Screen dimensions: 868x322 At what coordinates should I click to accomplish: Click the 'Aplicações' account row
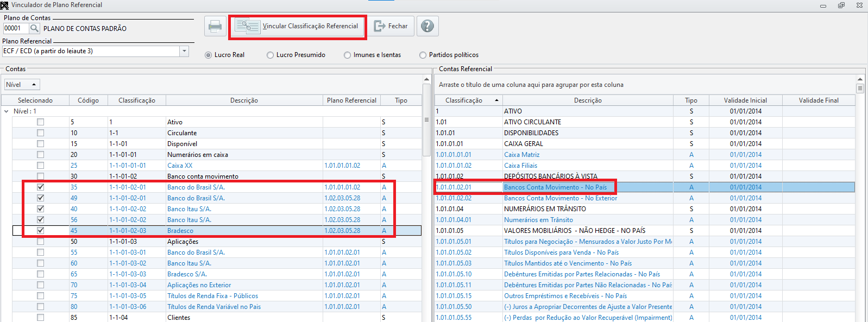217,242
